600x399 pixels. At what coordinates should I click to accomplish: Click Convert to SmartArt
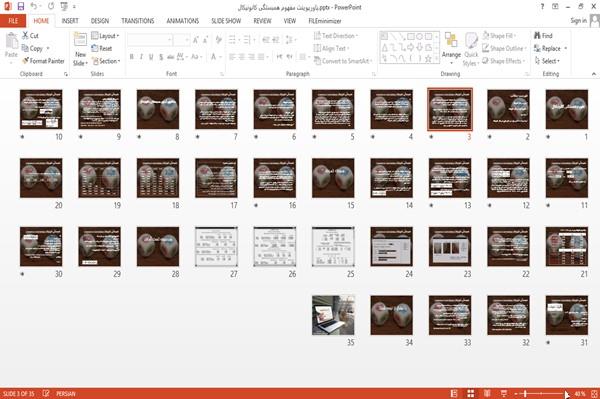pyautogui.click(x=343, y=61)
